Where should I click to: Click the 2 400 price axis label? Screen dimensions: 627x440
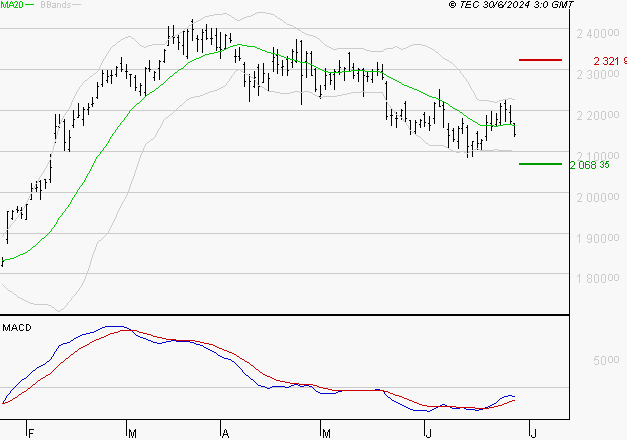click(x=597, y=34)
